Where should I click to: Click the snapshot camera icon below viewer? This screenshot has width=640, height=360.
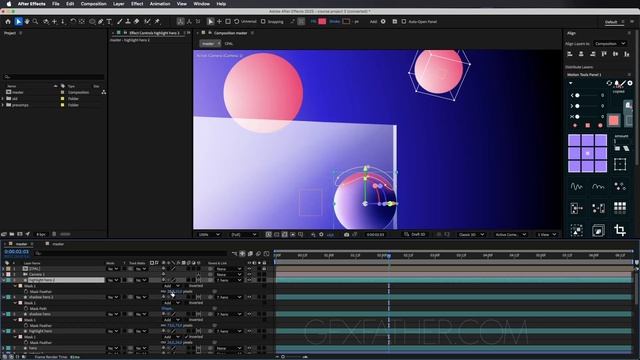(x=346, y=234)
